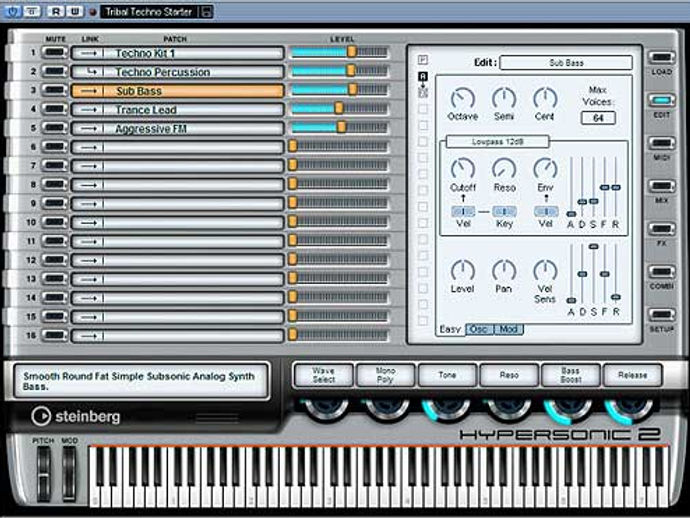690x518 pixels.
Task: Mute slot 2 Techno Percussion
Action: tap(55, 71)
